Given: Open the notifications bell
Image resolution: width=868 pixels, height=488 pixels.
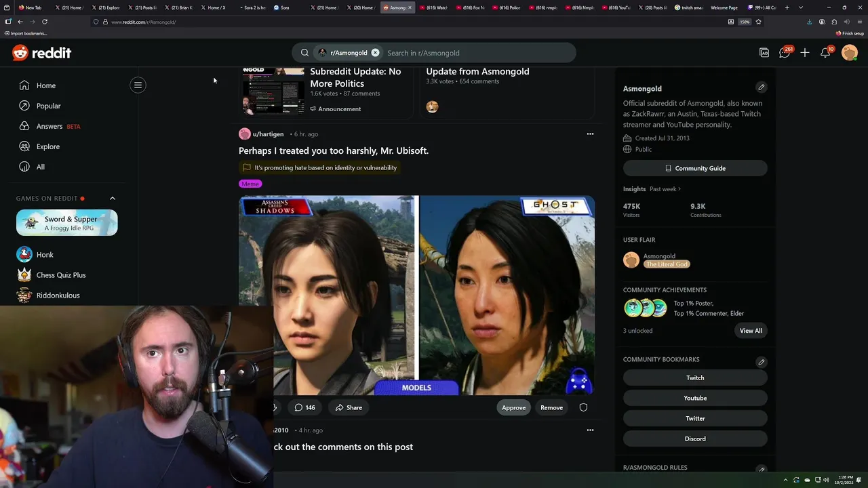Looking at the screenshot, I should click(x=825, y=53).
